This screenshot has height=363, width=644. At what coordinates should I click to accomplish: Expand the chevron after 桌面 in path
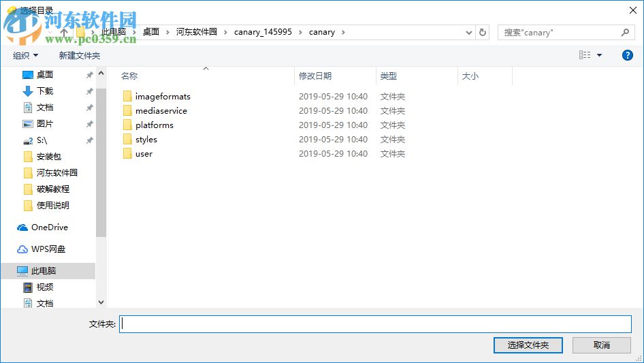point(167,32)
